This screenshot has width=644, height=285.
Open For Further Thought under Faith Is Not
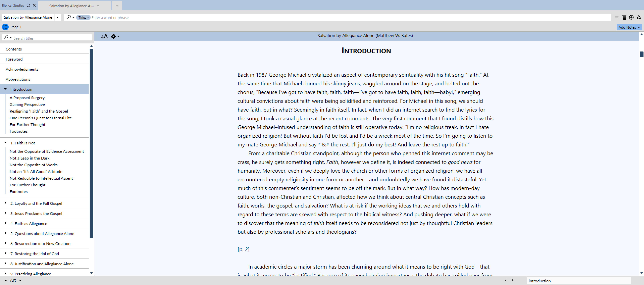(28, 185)
